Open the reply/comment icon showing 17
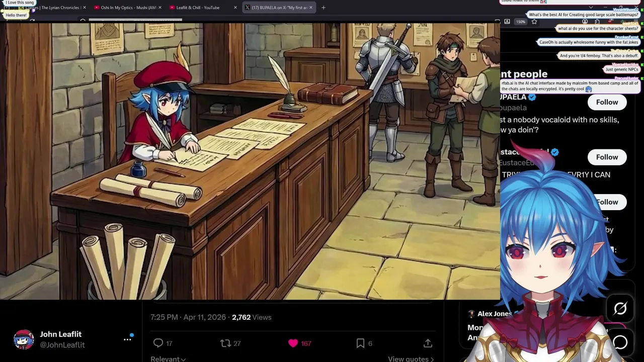Screen dimensions: 644x362 click(158, 343)
